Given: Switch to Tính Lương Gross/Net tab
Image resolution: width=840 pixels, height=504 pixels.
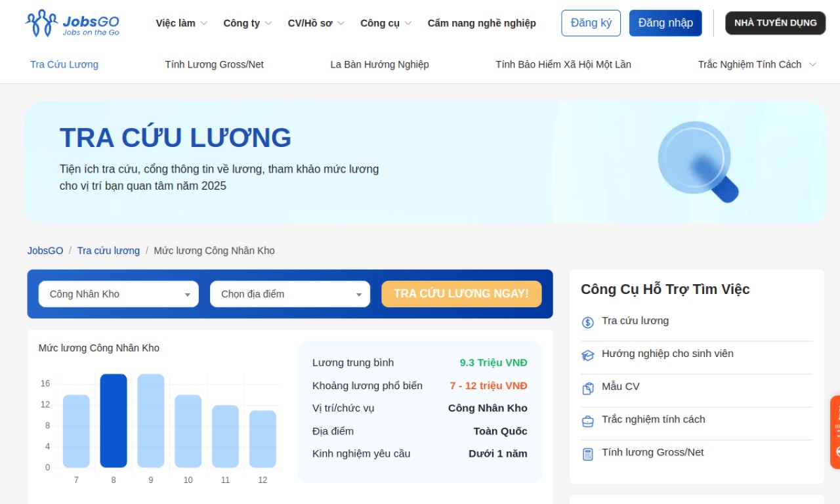Looking at the screenshot, I should point(214,64).
